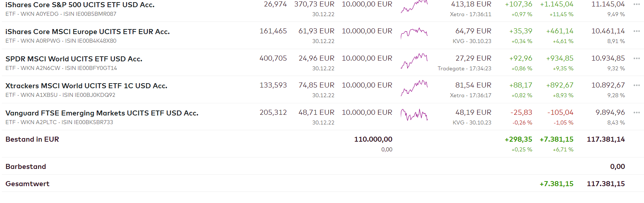Show more actions for SPDR MSCI World
644x203 pixels.
coord(636,58)
